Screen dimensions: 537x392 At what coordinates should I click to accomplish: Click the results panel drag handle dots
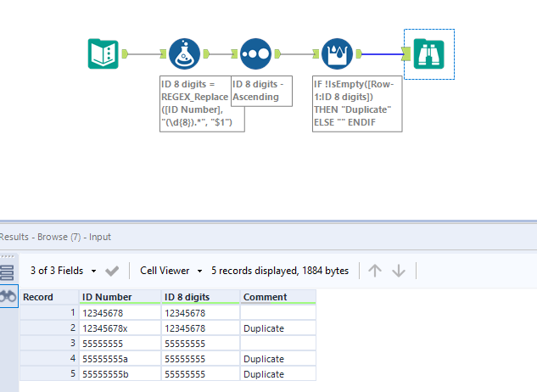pyautogui.click(x=8, y=256)
